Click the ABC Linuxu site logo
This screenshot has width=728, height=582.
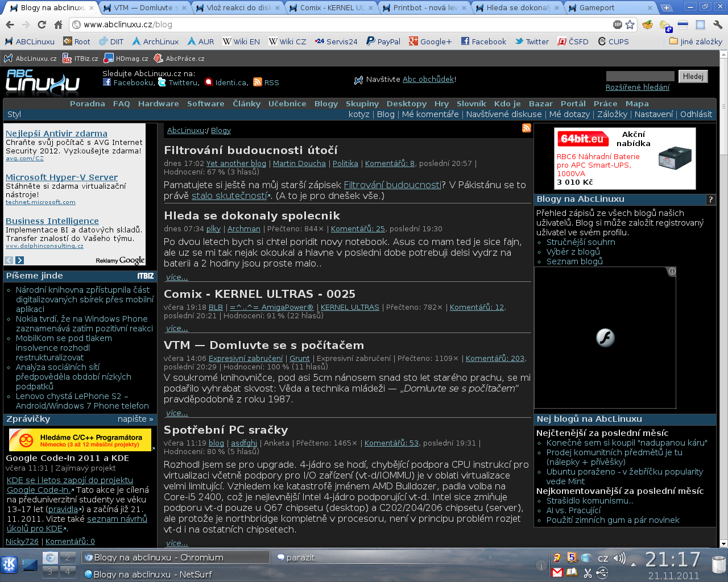[43, 82]
